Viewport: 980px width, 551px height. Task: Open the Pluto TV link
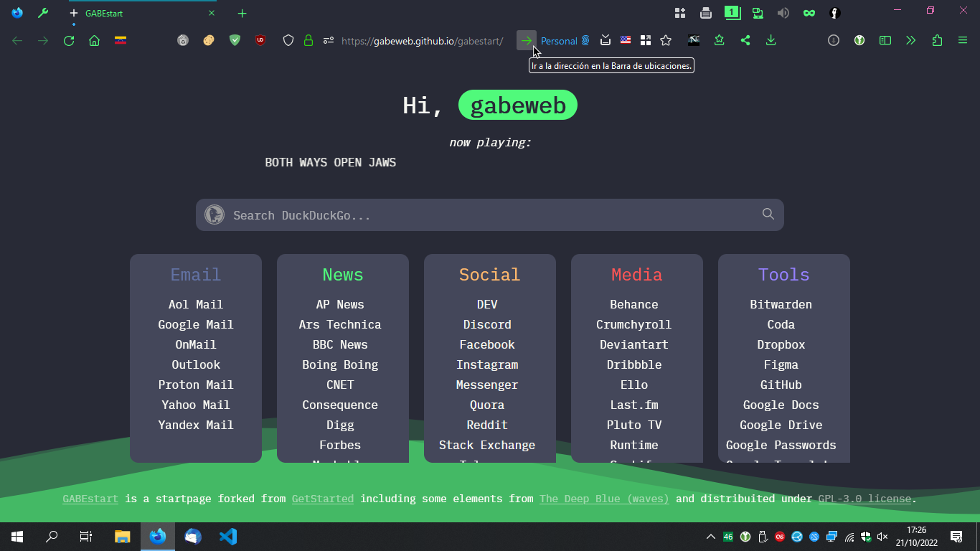634,425
